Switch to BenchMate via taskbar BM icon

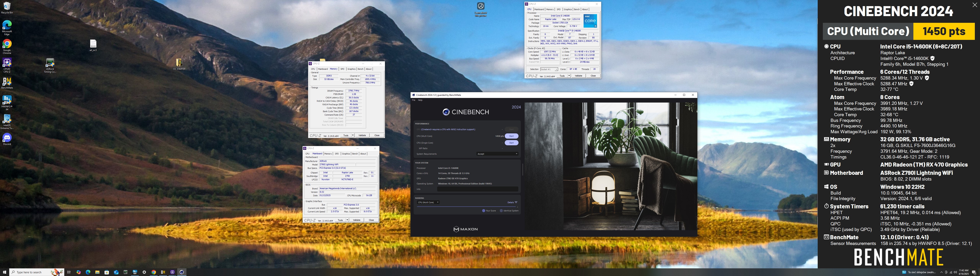pyautogui.click(x=163, y=272)
